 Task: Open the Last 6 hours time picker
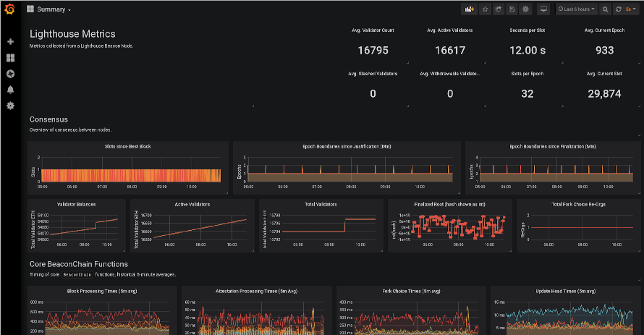pos(577,9)
